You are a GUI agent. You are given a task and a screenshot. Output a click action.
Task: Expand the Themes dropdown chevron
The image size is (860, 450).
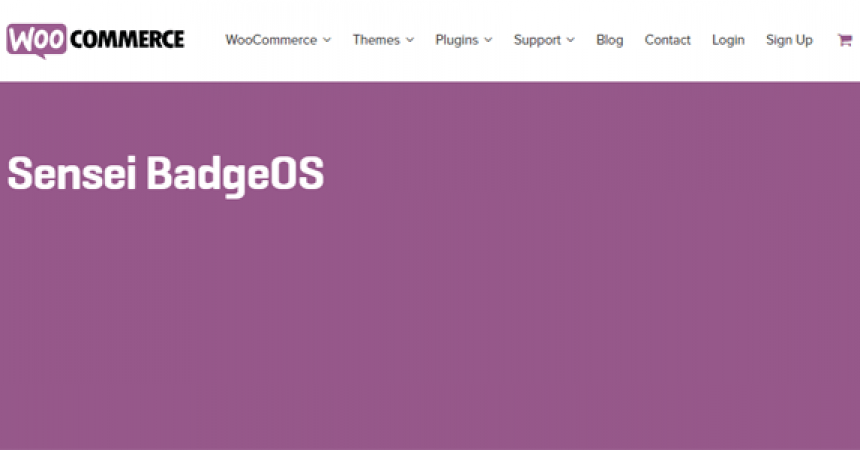pos(410,40)
